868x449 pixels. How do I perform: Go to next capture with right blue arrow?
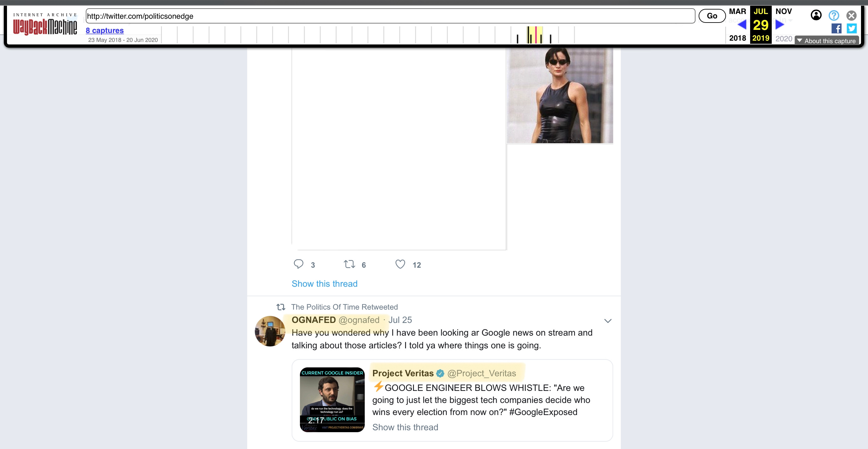780,24
